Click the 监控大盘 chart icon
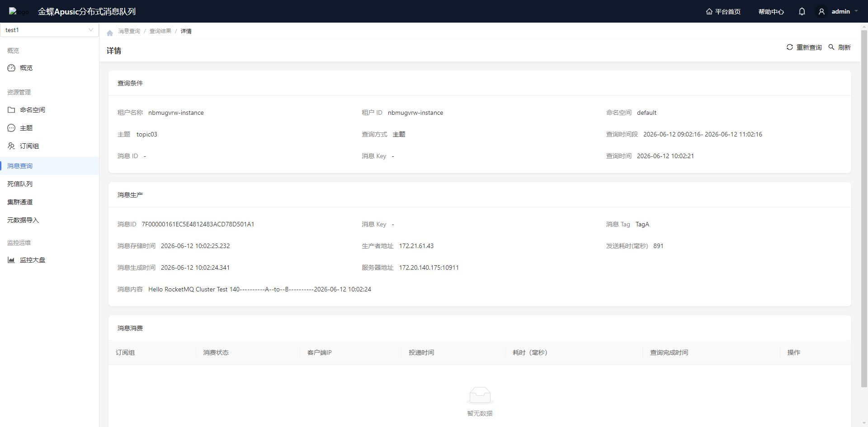Image resolution: width=868 pixels, height=427 pixels. tap(11, 260)
